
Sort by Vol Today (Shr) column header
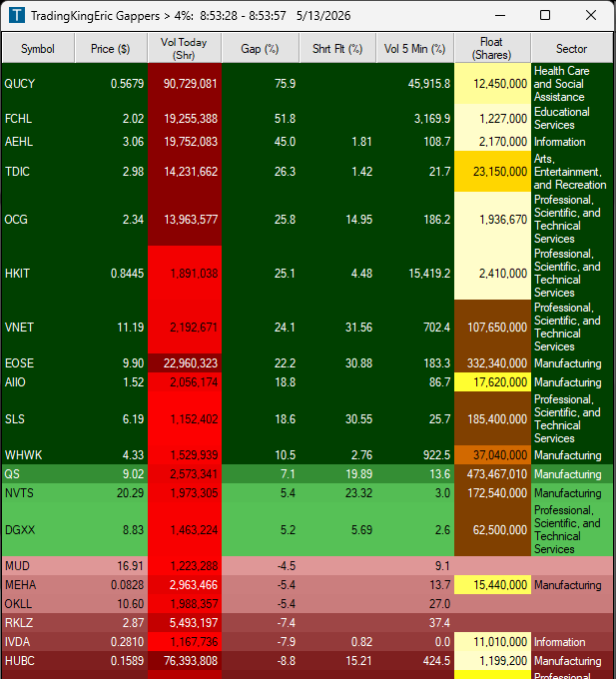pos(185,49)
